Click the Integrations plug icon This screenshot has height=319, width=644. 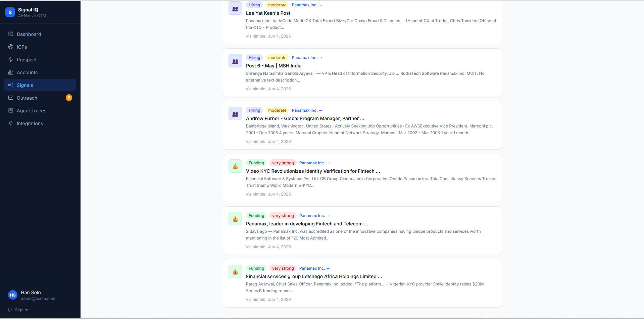pyautogui.click(x=11, y=123)
